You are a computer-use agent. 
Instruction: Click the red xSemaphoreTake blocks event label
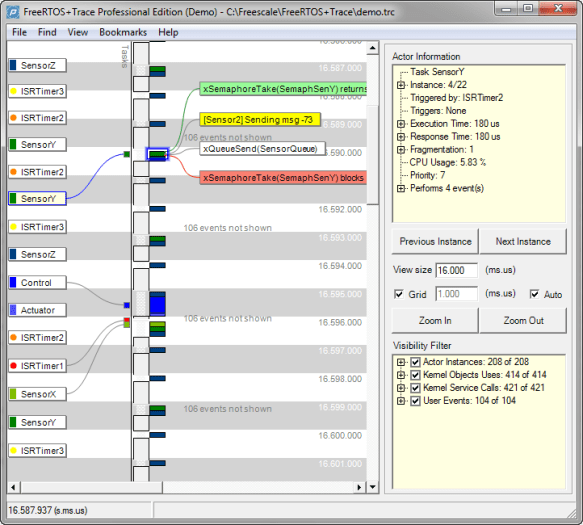coord(283,178)
